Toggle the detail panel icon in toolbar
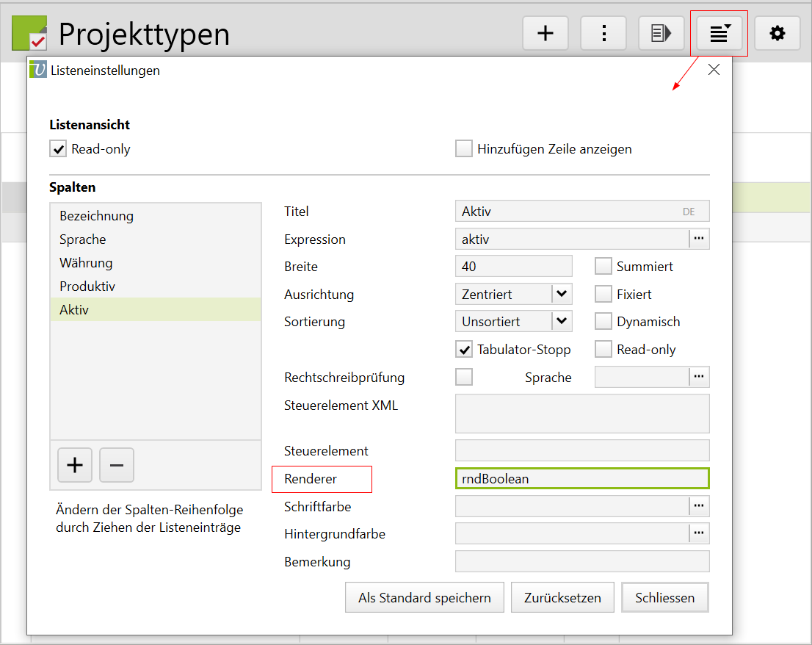Image resolution: width=812 pixels, height=645 pixels. click(x=661, y=33)
